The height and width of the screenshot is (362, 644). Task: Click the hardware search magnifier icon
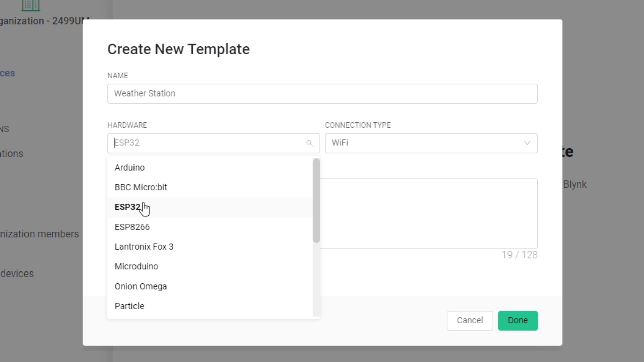(309, 143)
